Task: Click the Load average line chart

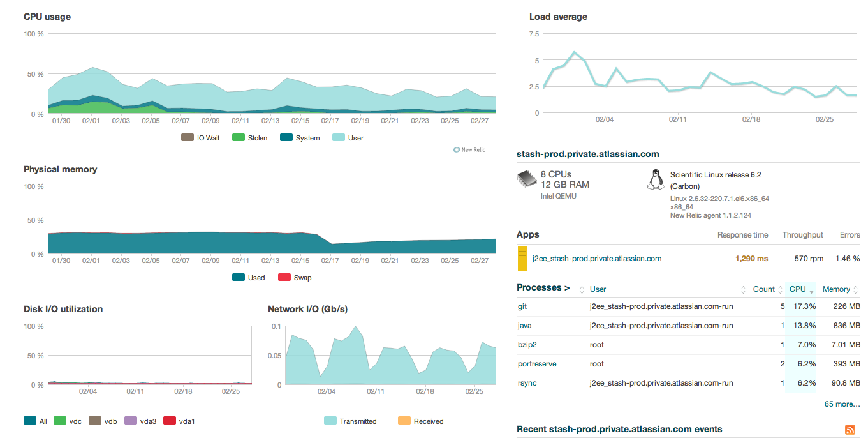Action: 699,73
